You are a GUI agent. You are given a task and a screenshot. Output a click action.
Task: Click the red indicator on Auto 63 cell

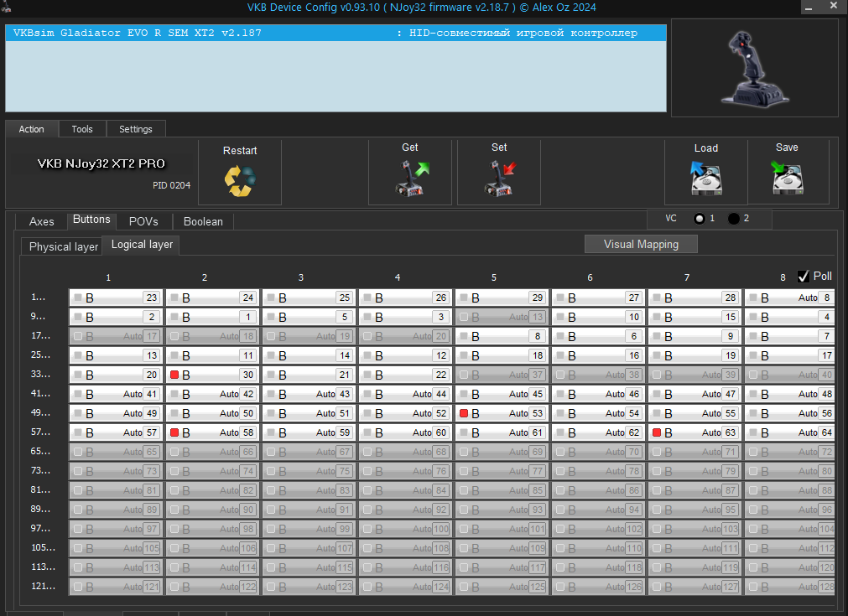tap(657, 432)
